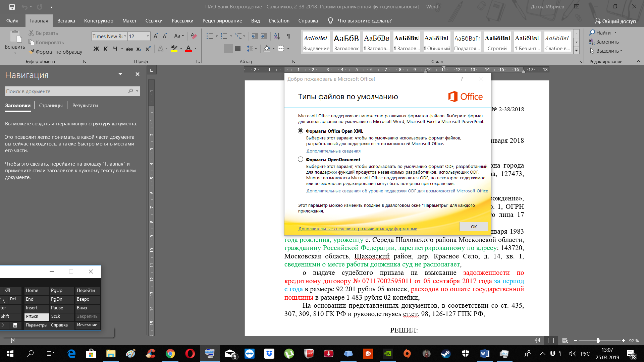The image size is (644, 362).
Task: Switch to Read Mode view icon
Action: coord(537,341)
